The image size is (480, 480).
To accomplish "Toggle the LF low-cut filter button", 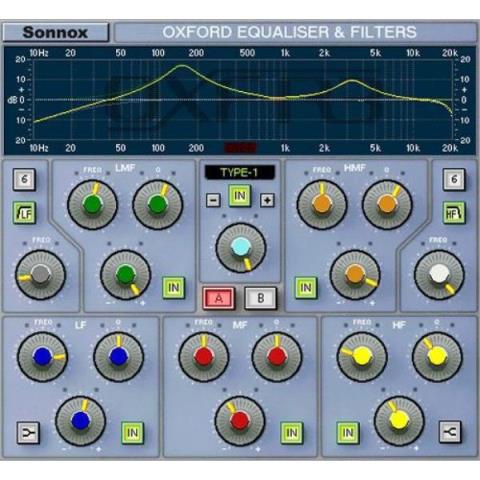I will [x=24, y=213].
